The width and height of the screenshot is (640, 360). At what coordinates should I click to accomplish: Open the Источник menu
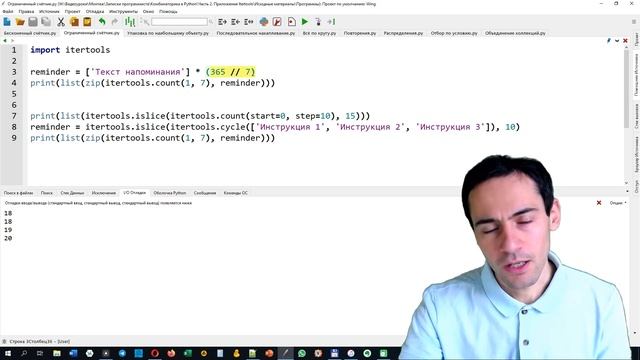tap(49, 11)
